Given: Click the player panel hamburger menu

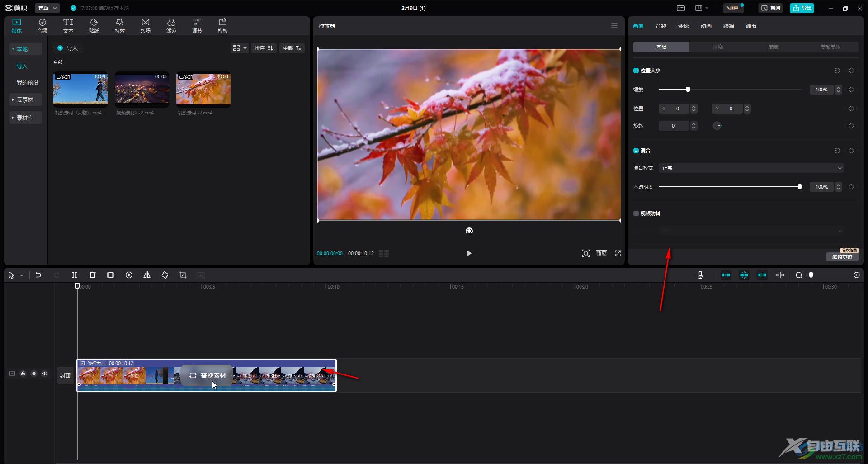Looking at the screenshot, I should (614, 26).
